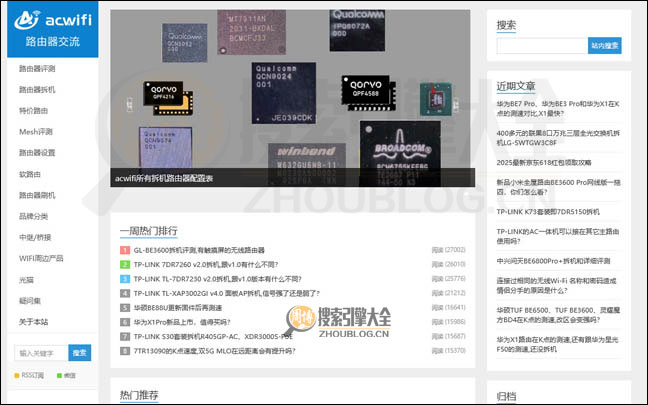The height and width of the screenshot is (405, 648).
Task: Open 品牌分类 in the sidebar
Action: point(33,217)
